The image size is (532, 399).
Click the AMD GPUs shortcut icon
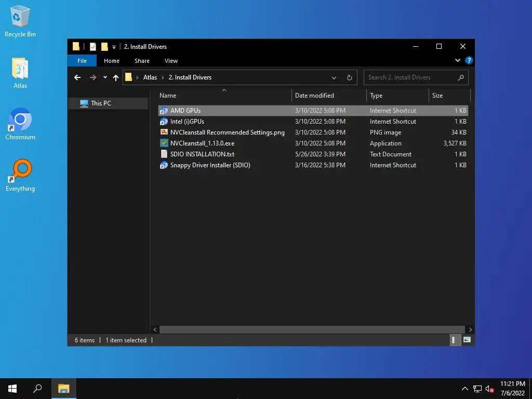tap(164, 111)
